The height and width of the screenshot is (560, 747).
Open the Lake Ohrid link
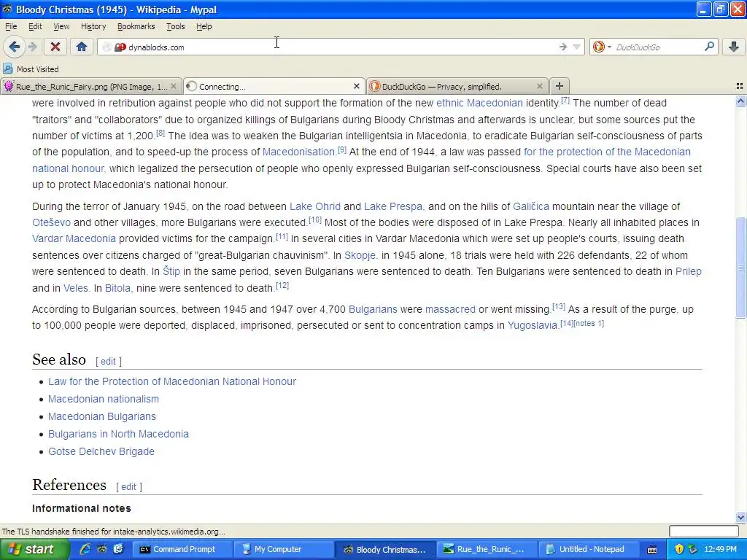(315, 206)
